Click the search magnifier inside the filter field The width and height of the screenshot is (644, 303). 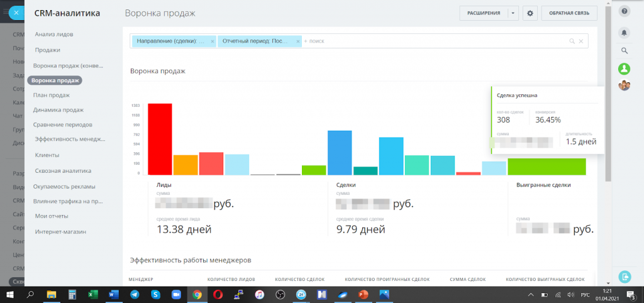pos(572,41)
